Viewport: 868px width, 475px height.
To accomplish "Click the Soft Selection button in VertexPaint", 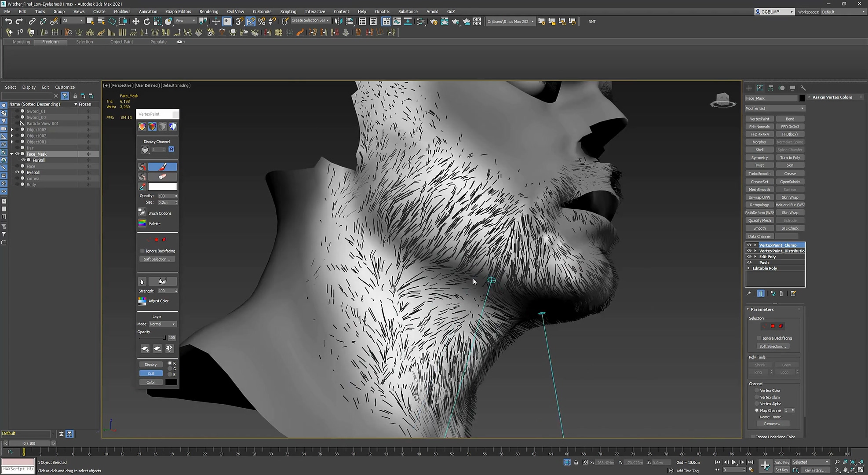I will [x=157, y=259].
